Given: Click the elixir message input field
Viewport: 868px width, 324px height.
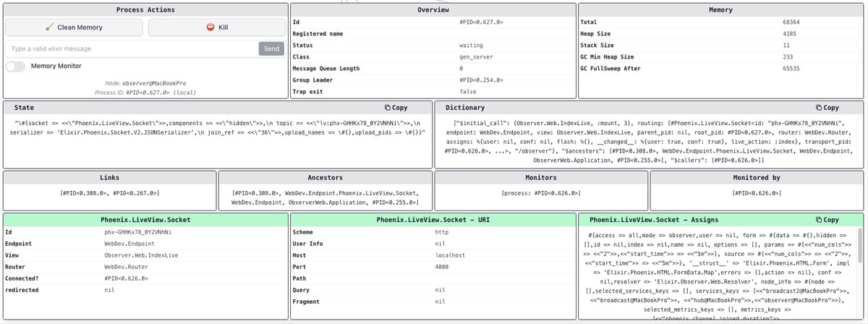Looking at the screenshot, I should [x=130, y=48].
